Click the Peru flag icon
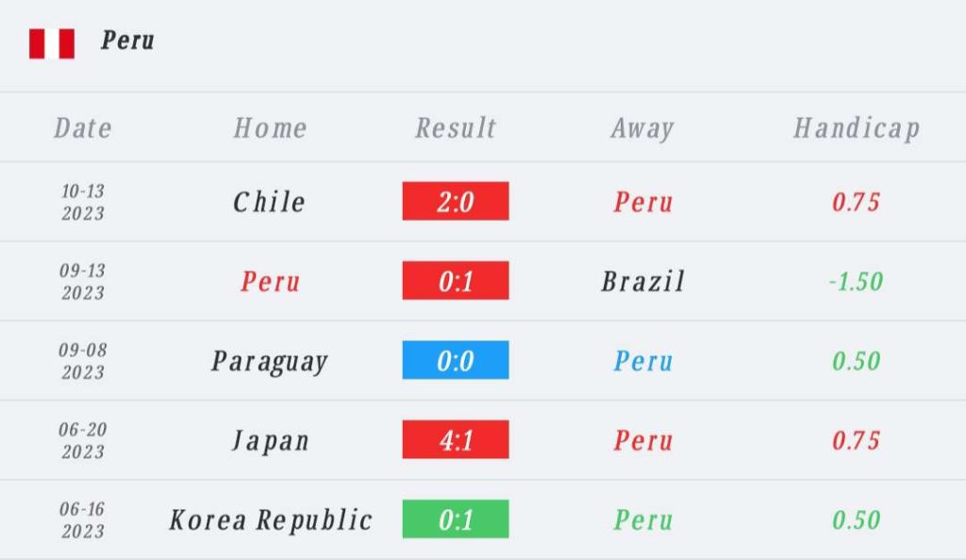966x560 pixels. (52, 43)
